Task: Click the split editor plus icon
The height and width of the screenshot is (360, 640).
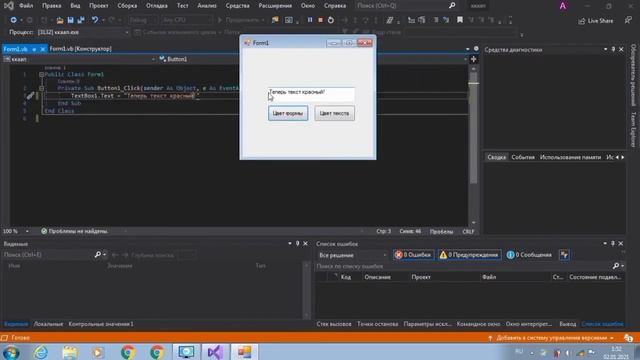Action: 473,59
